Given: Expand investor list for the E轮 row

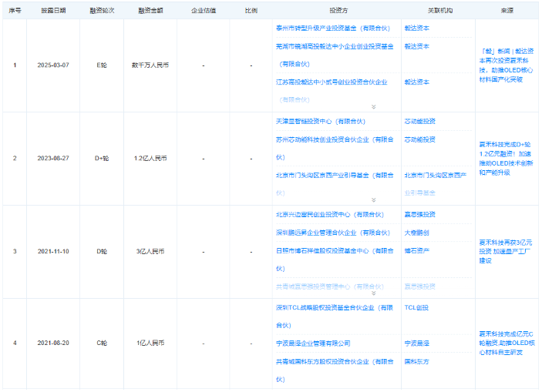Looking at the screenshot, I should (x=373, y=107).
